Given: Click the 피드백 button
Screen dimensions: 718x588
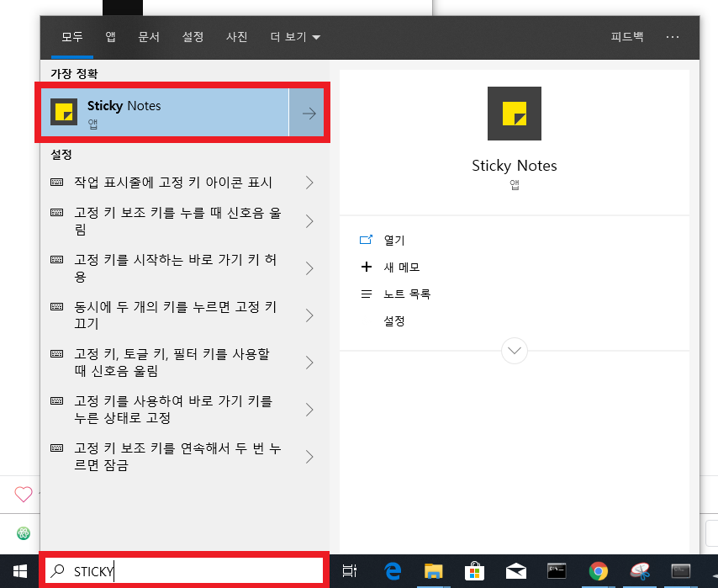Looking at the screenshot, I should pos(627,37).
